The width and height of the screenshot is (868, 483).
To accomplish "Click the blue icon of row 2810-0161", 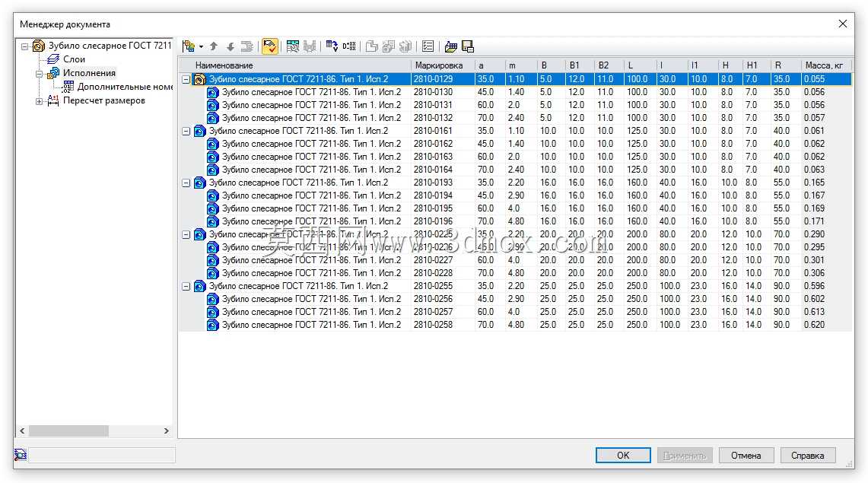I will (x=199, y=131).
